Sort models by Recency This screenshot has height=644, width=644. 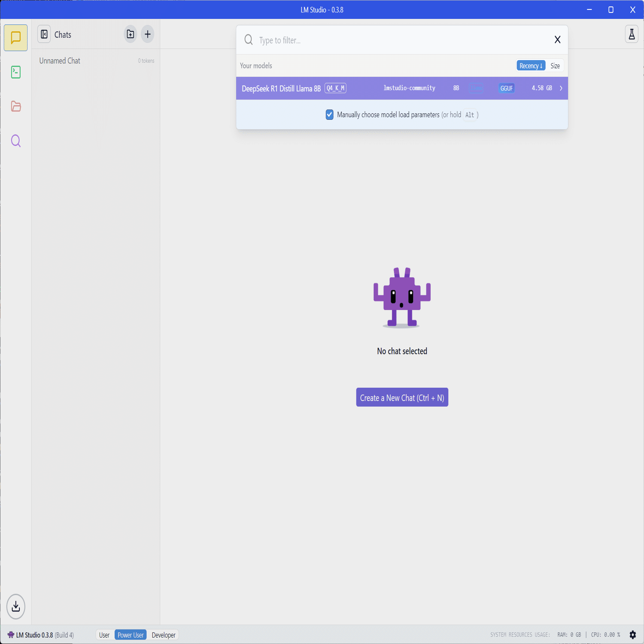click(531, 66)
